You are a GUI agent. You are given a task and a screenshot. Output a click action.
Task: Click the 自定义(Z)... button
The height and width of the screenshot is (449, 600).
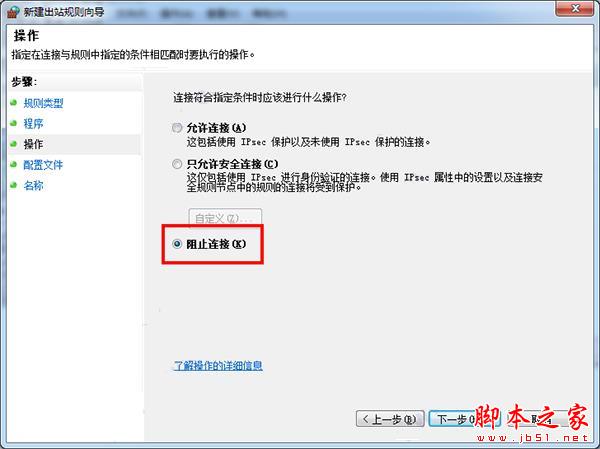click(225, 218)
